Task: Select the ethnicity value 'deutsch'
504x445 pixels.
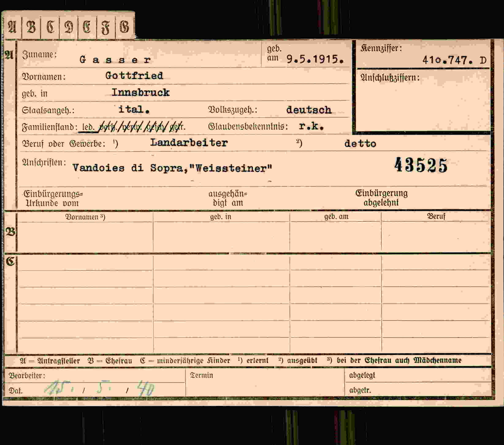Action: coord(309,110)
